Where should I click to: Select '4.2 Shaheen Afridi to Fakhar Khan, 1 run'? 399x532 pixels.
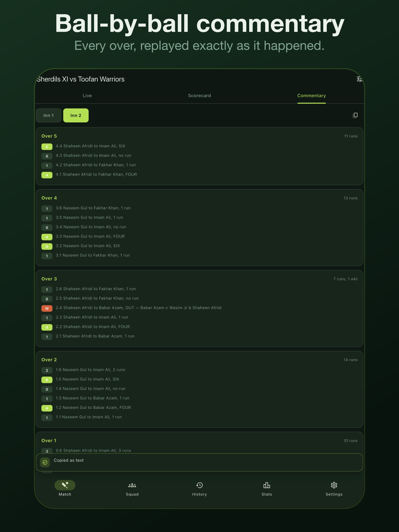(96, 165)
